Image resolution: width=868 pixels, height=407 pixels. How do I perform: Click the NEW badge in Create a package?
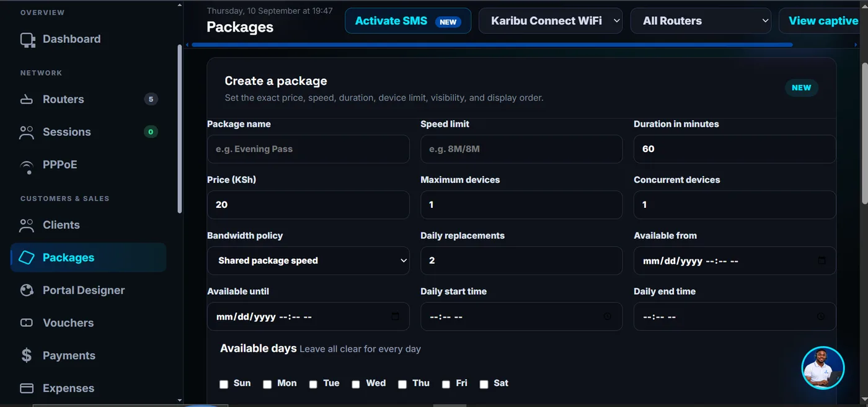pyautogui.click(x=801, y=88)
